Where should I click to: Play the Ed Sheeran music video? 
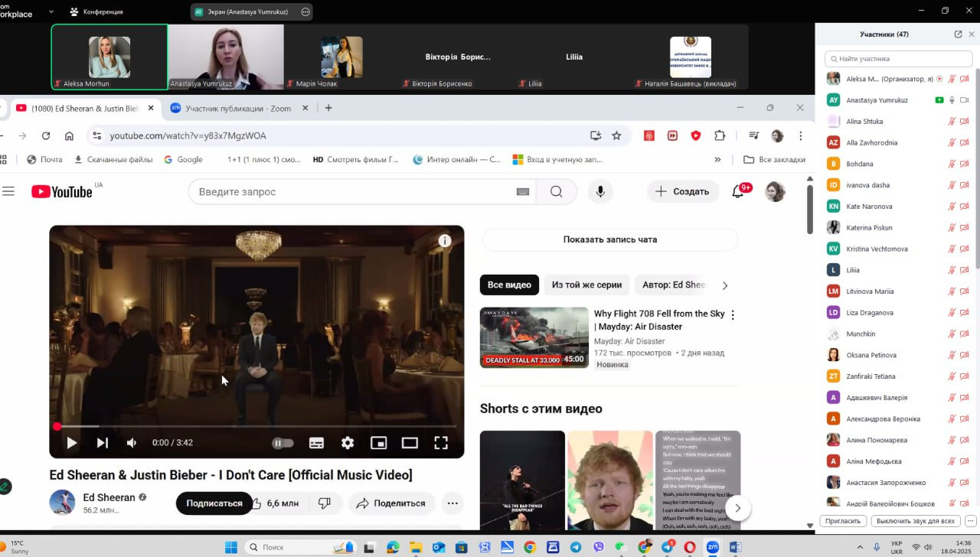(x=71, y=442)
